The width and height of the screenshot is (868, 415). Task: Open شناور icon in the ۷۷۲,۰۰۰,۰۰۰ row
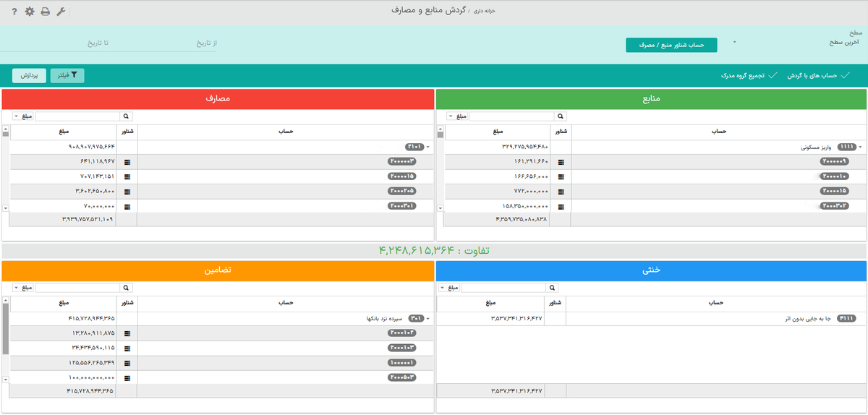[561, 192]
